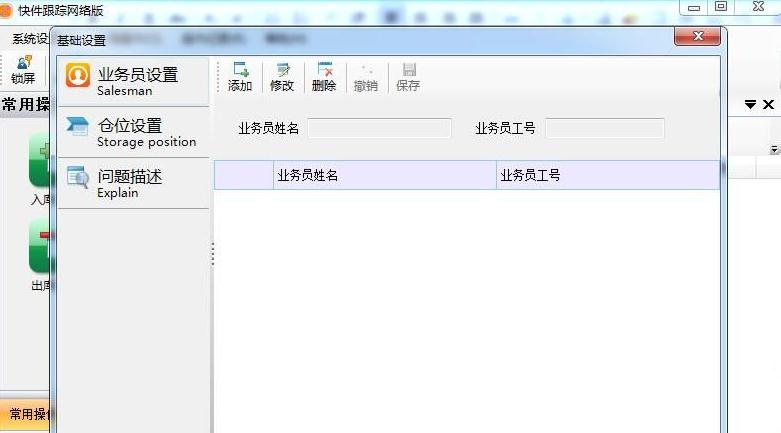Maximize the 快件跟踪网络版 main window
Image resolution: width=781 pixels, height=433 pixels.
[x=721, y=6]
